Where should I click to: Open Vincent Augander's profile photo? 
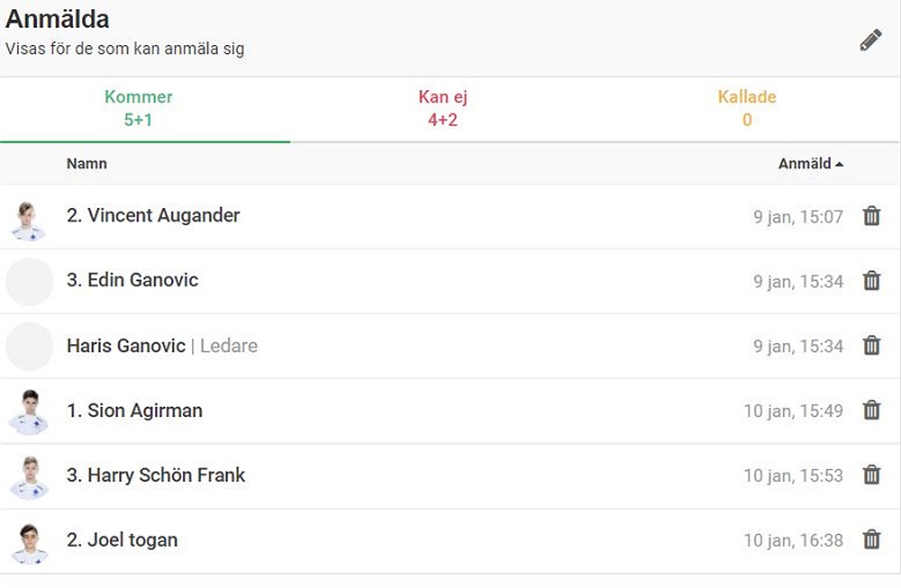[x=29, y=222]
